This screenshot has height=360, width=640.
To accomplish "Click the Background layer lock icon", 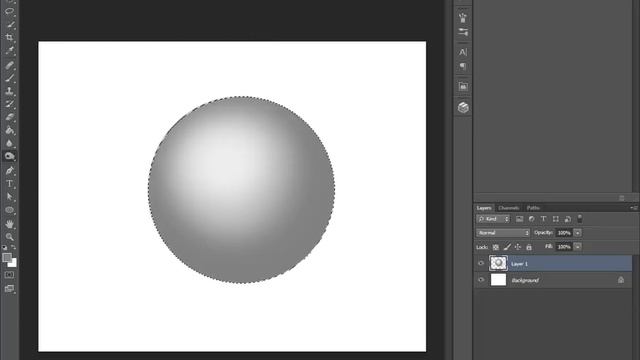I will (x=621, y=280).
